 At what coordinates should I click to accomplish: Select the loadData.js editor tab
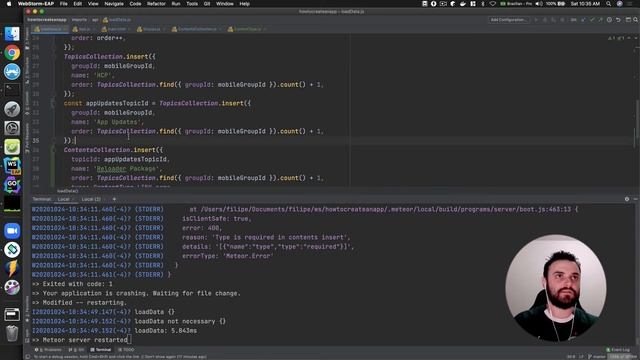coord(51,29)
